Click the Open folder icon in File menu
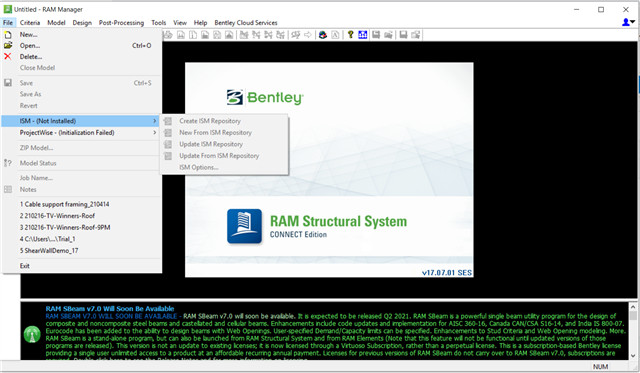 8,45
